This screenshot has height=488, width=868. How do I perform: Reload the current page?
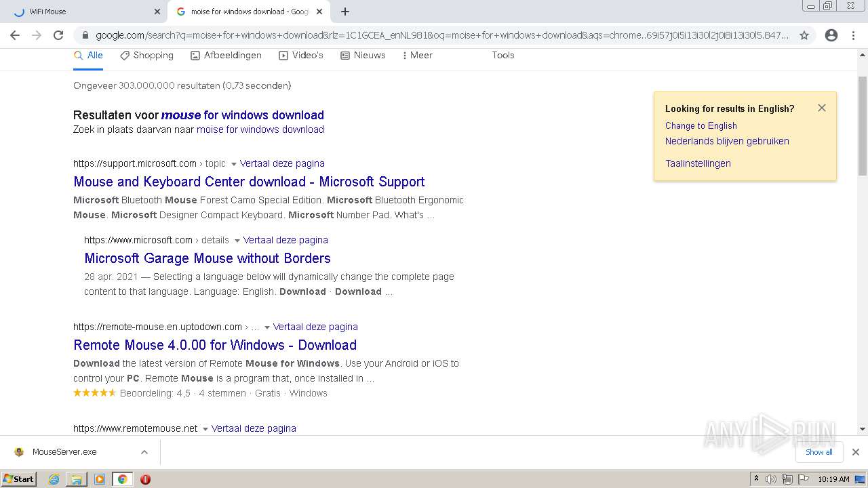58,35
